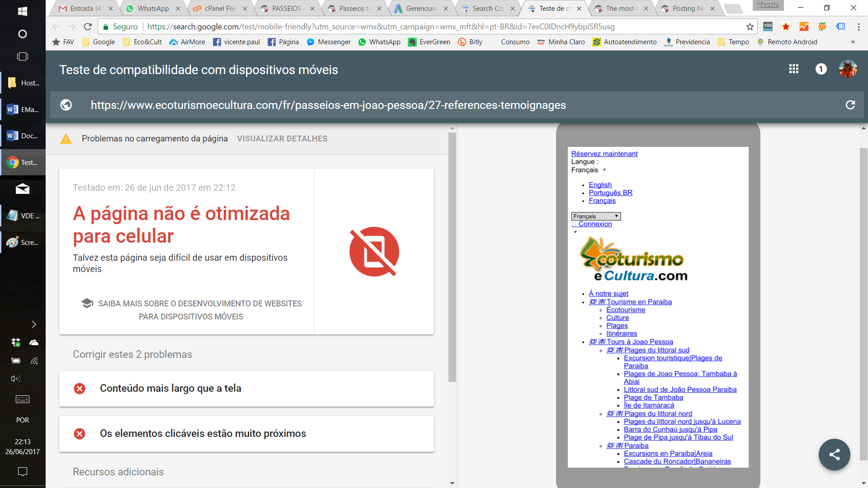Click 'Saiba mais sobre o desenvolvimento de websites' link
Screen dimensions: 868x488
pos(191,310)
